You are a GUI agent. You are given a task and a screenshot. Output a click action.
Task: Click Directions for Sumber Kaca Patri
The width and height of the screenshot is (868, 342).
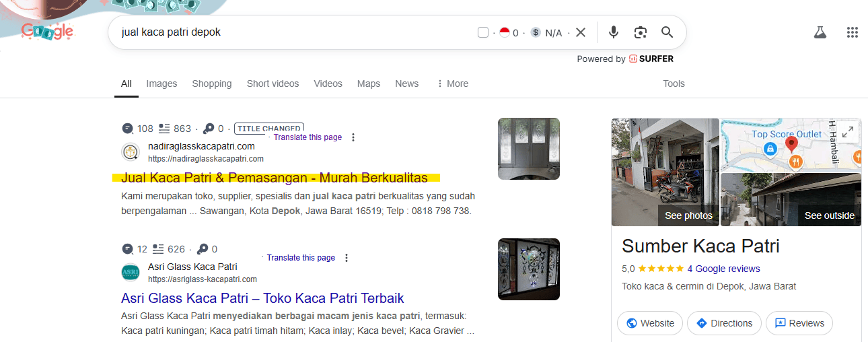[723, 323]
